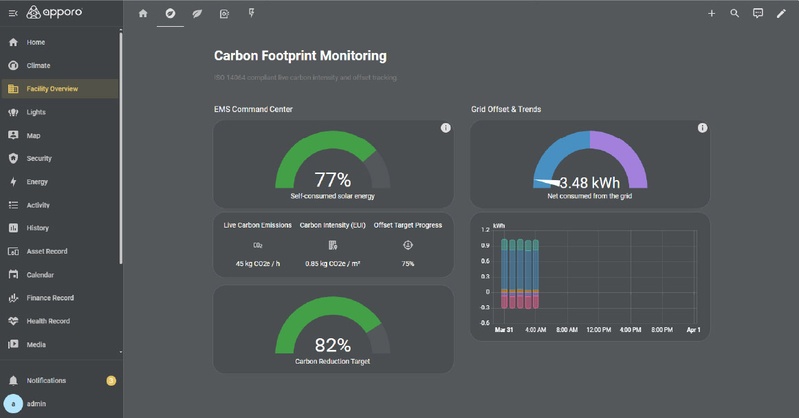Image resolution: width=799 pixels, height=418 pixels.
Task: Open History entry
Action: (38, 228)
